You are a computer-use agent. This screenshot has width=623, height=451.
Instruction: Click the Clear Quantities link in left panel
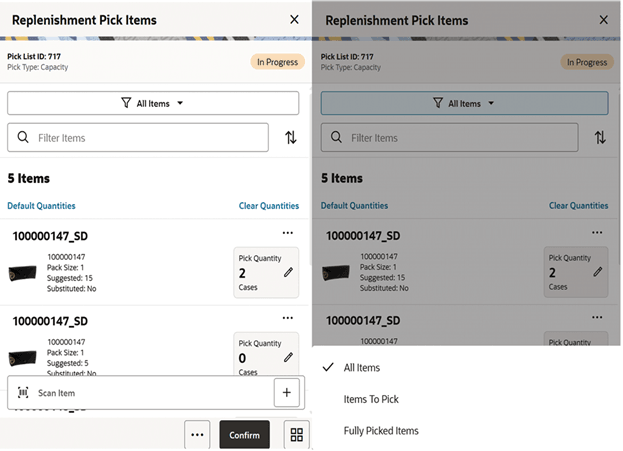tap(268, 206)
